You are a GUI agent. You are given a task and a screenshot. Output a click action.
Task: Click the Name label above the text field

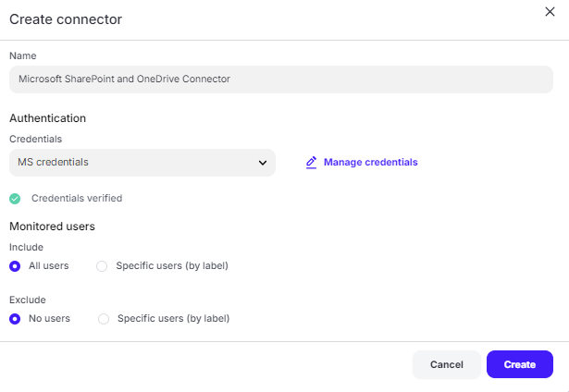coord(23,55)
